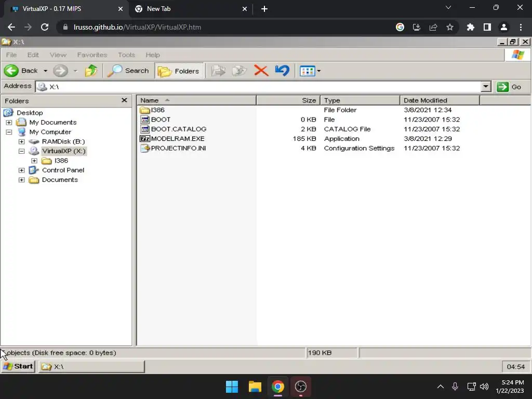
Task: Sort by Type column header
Action: coord(360,100)
